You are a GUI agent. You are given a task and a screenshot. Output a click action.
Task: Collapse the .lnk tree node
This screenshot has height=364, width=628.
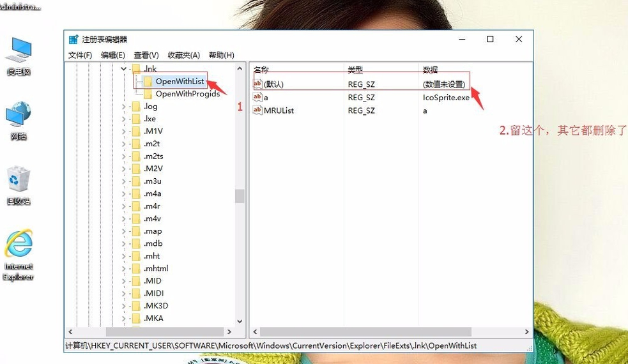pos(124,69)
